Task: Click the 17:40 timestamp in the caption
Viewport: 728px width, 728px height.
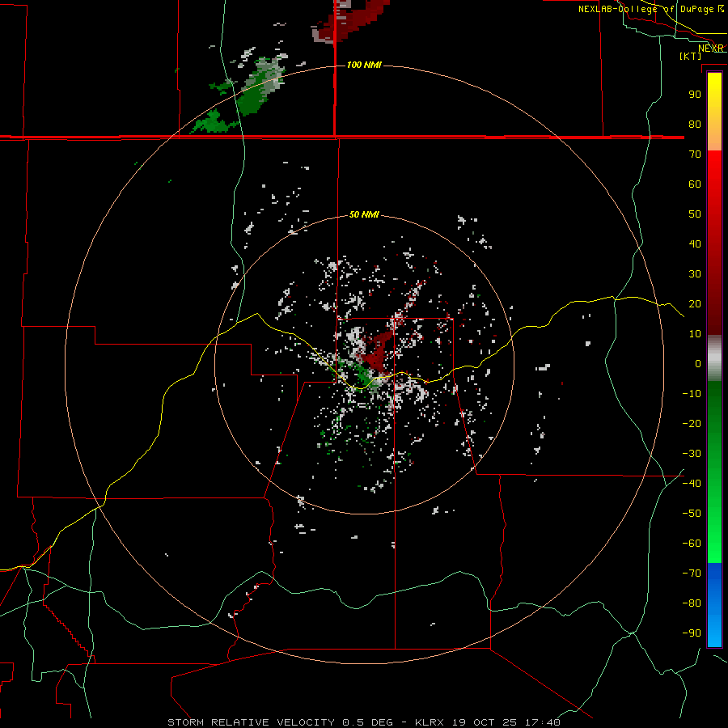Action: (x=543, y=722)
